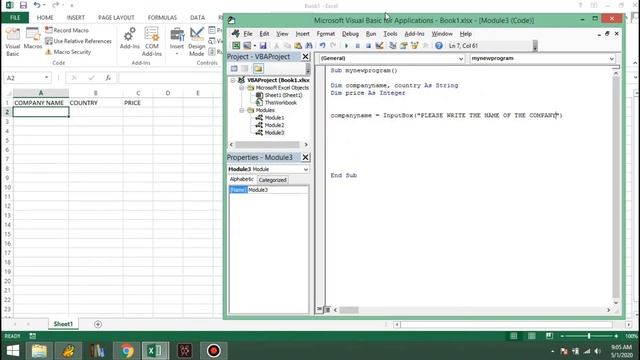Click the Insert UserForm icon in VBA toolbar

[x=247, y=46]
